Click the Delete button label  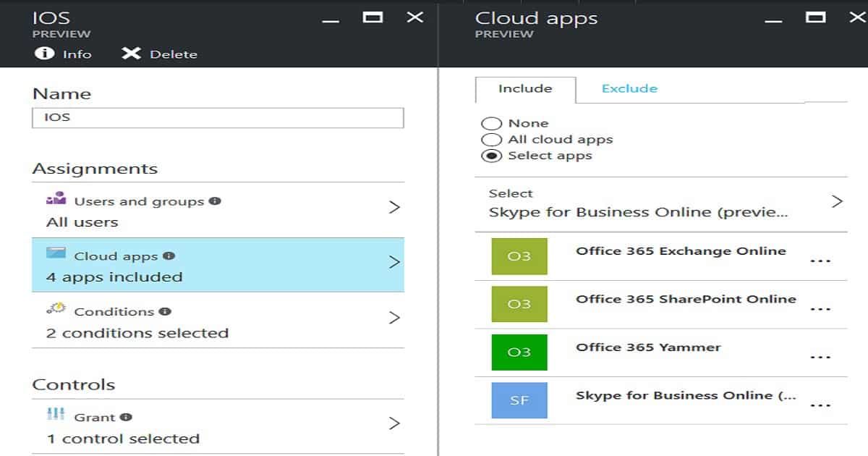coord(174,54)
